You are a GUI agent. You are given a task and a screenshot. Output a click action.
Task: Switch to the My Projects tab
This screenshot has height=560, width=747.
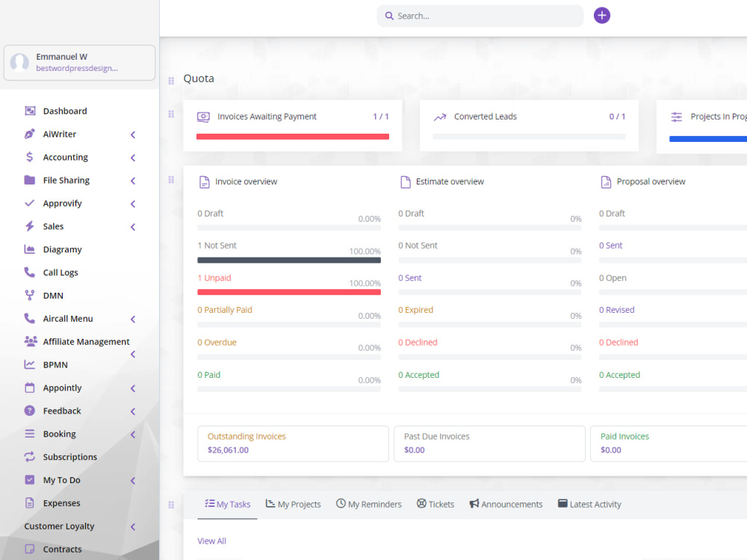click(x=293, y=504)
